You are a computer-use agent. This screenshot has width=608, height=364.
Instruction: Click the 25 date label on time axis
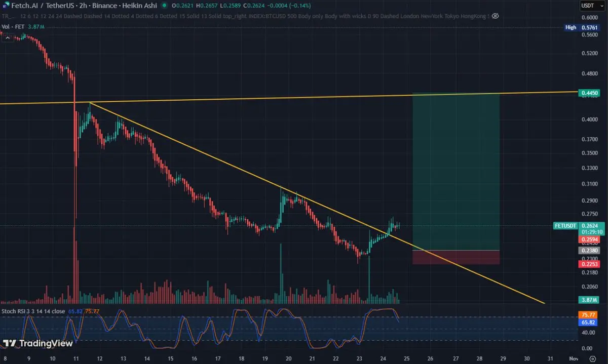tap(406, 358)
